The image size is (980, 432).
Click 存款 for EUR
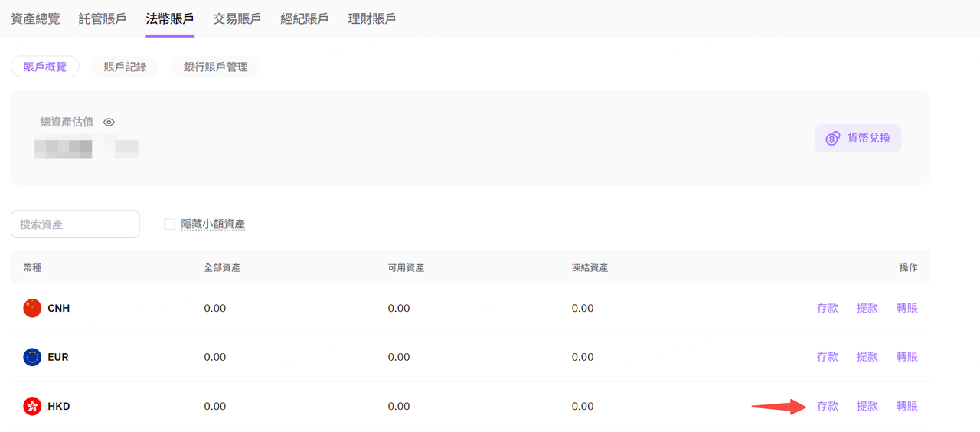(x=828, y=357)
